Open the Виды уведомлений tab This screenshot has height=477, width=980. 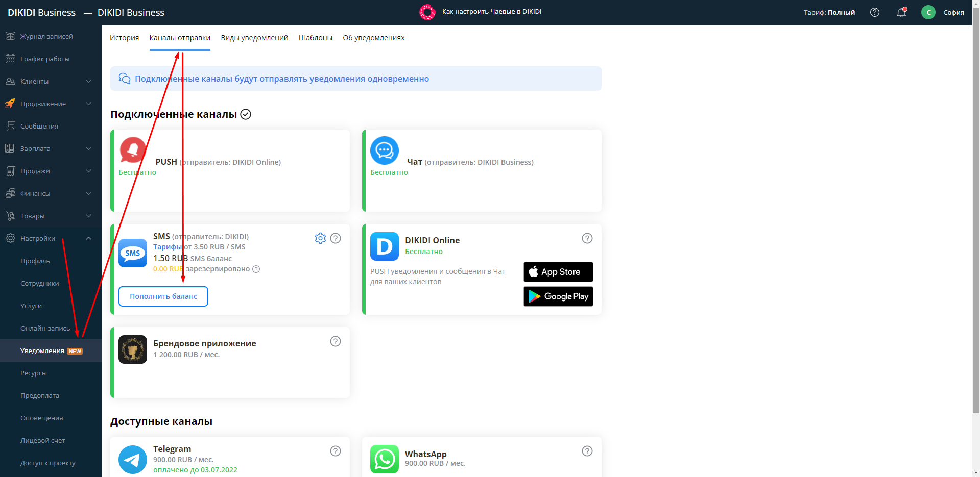coord(254,38)
